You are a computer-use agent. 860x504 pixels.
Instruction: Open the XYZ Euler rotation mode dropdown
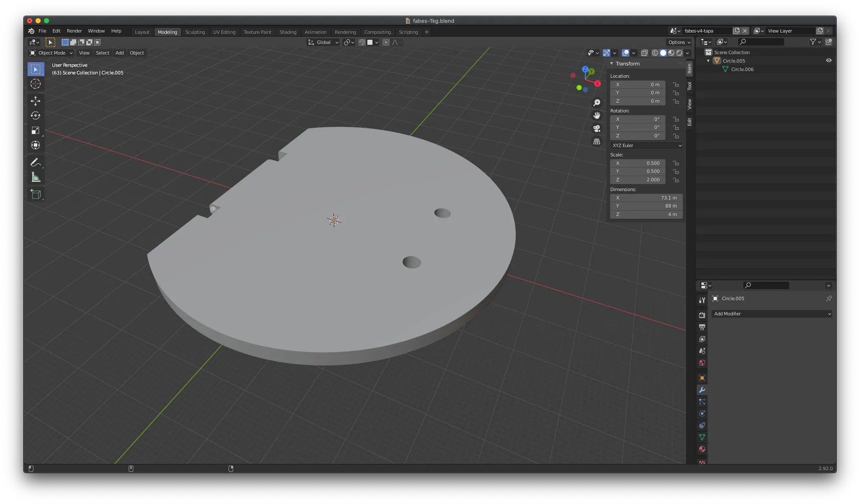click(646, 145)
